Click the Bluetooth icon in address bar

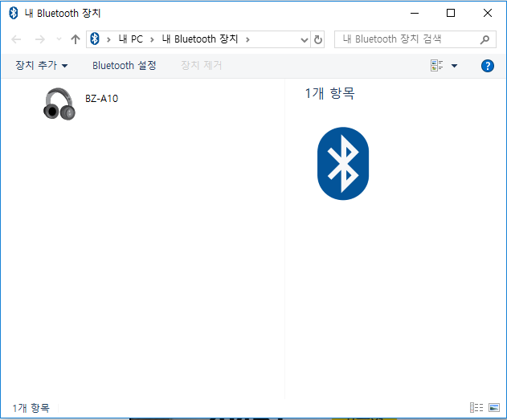[x=95, y=39]
